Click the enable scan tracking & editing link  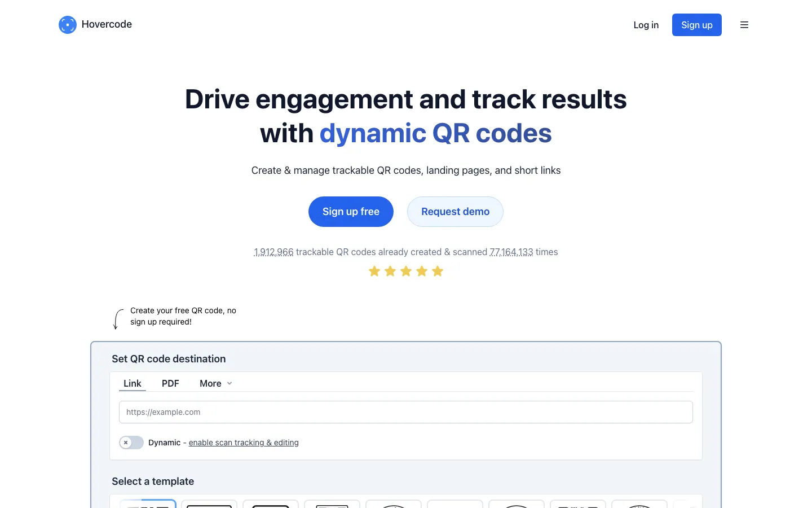[x=244, y=443]
